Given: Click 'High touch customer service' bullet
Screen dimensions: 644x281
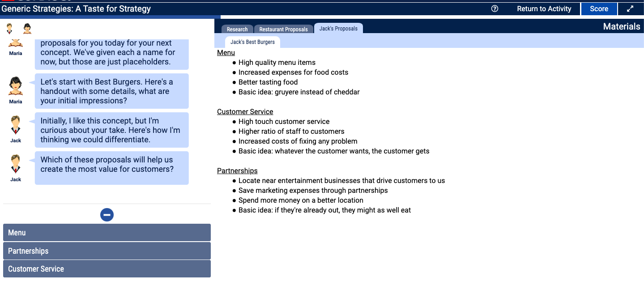Looking at the screenshot, I should (284, 122).
